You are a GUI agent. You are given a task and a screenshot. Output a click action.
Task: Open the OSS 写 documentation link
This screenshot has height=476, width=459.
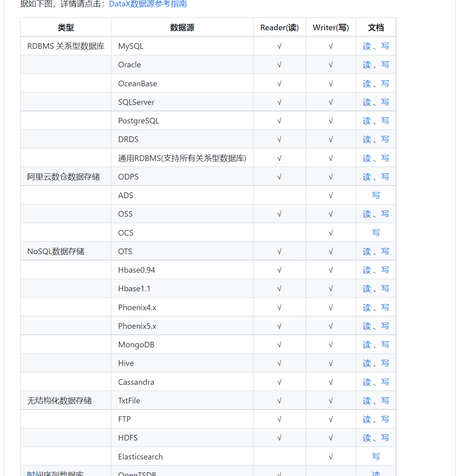click(385, 214)
